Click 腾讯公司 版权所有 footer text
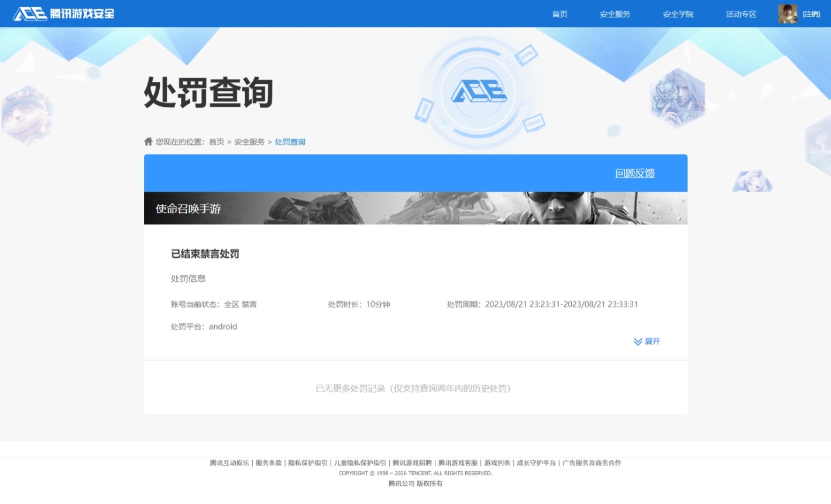The image size is (831, 504). coord(415,484)
